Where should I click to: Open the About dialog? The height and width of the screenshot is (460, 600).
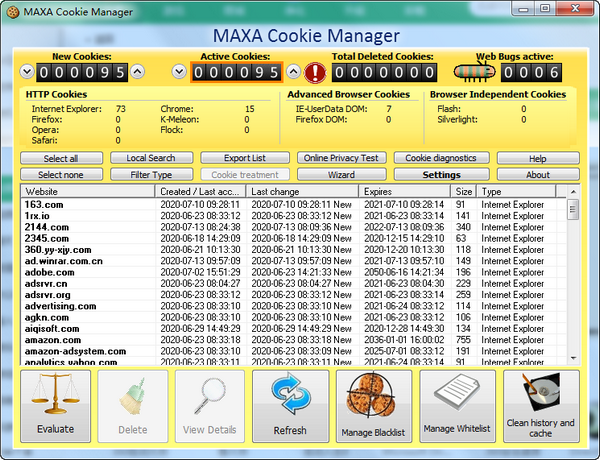(538, 175)
